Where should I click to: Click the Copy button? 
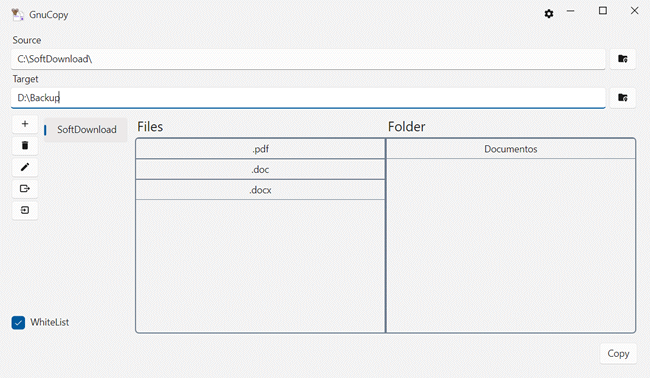coord(618,354)
